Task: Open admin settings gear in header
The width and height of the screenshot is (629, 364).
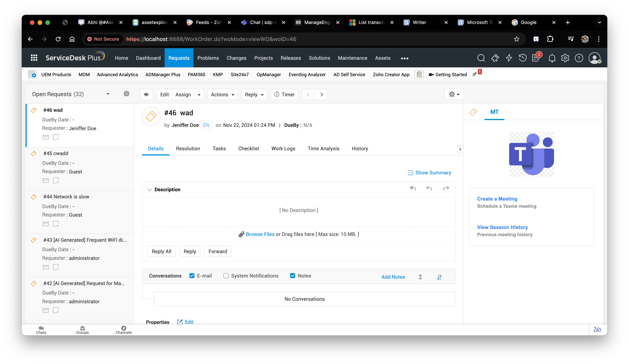Action: tap(565, 58)
